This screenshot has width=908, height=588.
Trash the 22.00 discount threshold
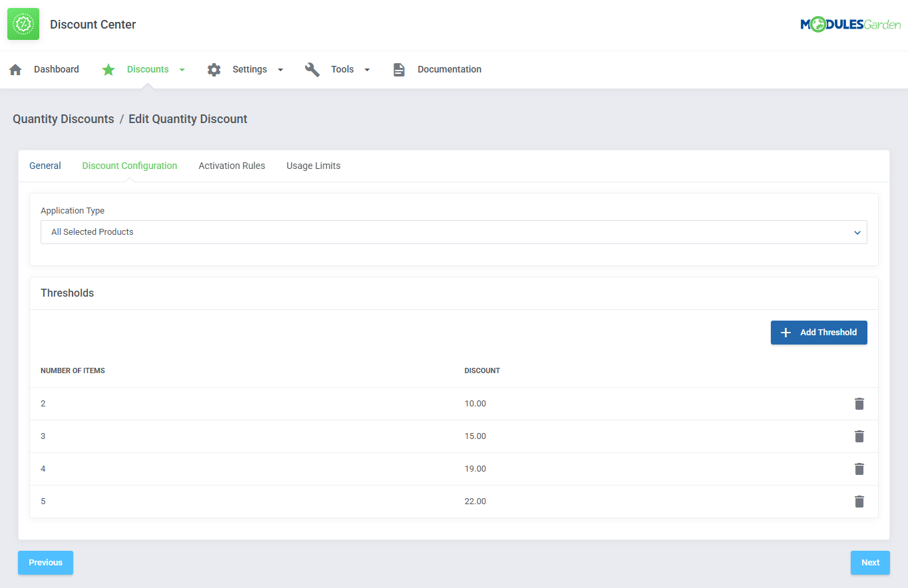pyautogui.click(x=859, y=502)
